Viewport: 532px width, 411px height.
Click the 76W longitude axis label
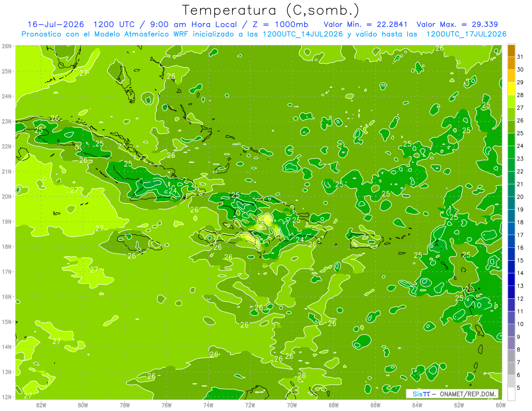click(x=167, y=405)
